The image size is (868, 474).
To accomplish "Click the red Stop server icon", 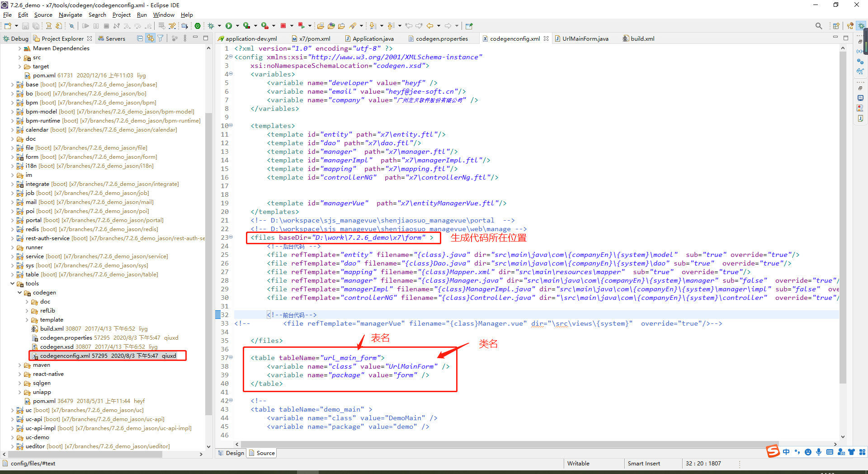I will point(283,26).
